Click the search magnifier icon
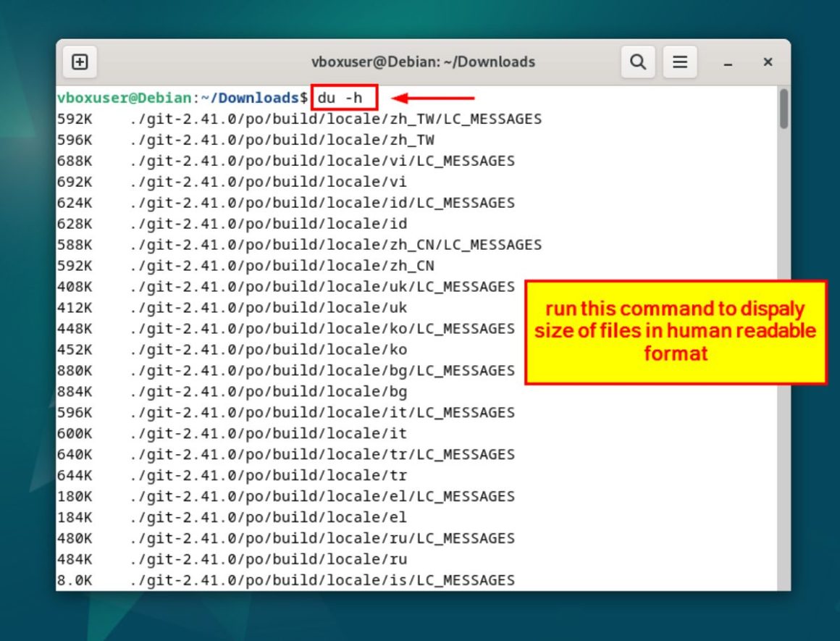840x641 pixels. click(637, 62)
